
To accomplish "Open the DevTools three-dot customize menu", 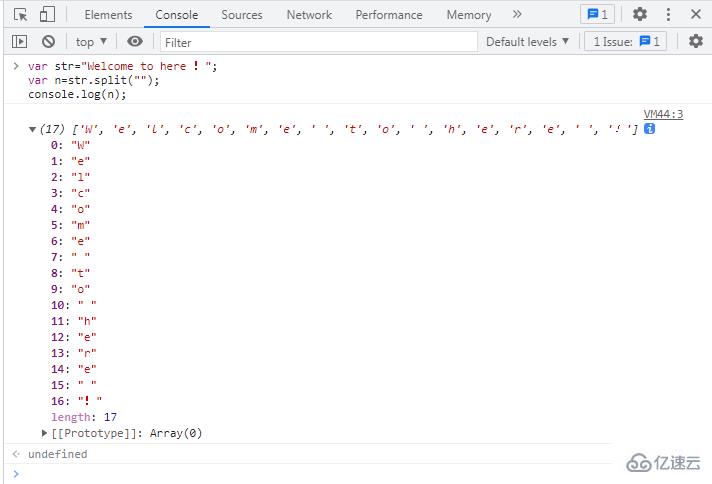I will tap(668, 15).
